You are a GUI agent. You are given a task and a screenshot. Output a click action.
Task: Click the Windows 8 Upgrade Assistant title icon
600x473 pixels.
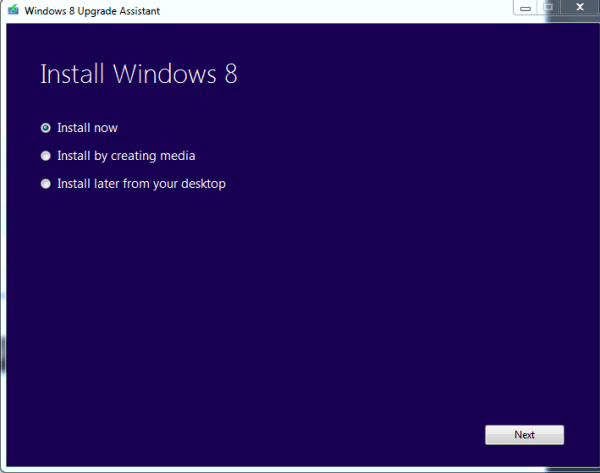click(13, 10)
